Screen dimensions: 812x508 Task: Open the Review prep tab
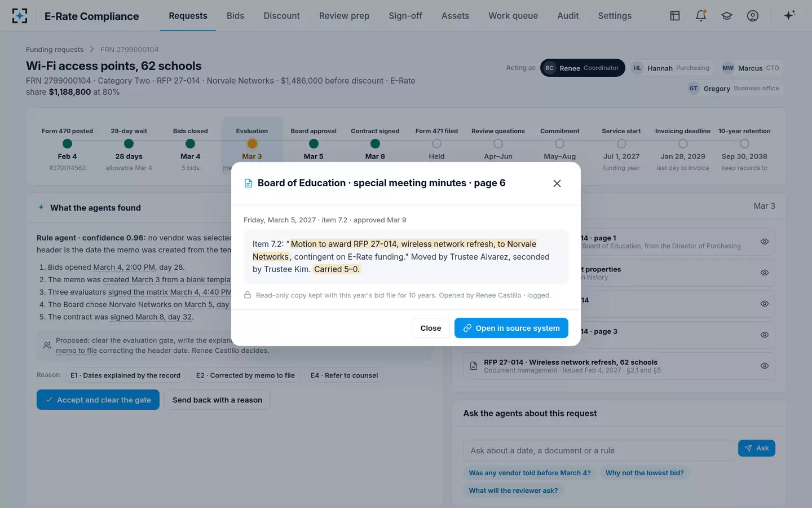click(344, 16)
